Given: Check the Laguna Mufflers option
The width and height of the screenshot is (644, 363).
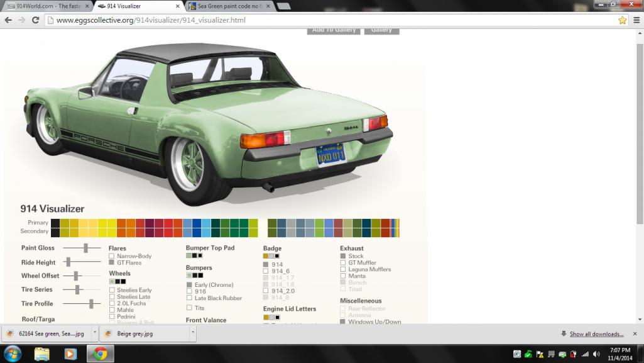Looking at the screenshot, I should 343,269.
